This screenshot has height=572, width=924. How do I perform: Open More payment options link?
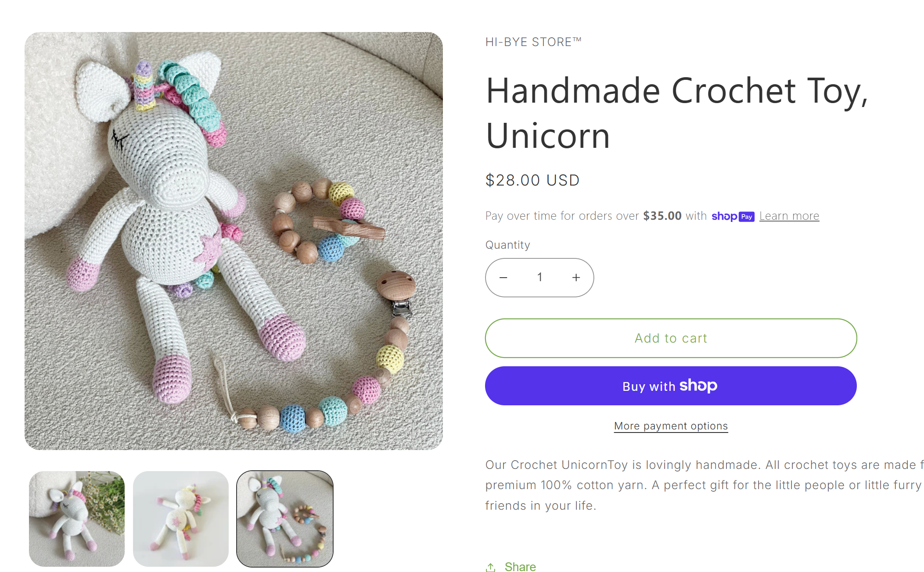[671, 426]
